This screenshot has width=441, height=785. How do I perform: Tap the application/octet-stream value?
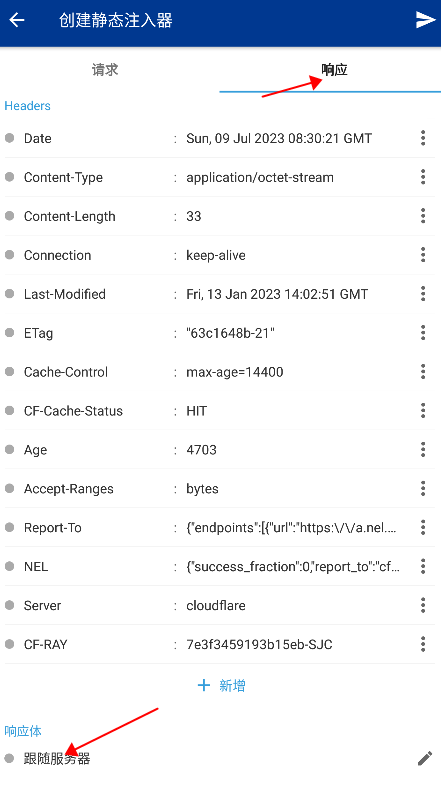[x=260, y=177]
